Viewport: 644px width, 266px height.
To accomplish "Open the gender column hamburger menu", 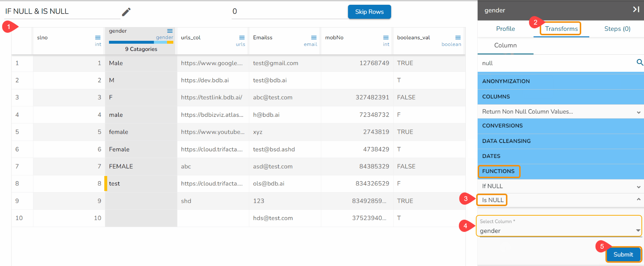I will [x=170, y=31].
